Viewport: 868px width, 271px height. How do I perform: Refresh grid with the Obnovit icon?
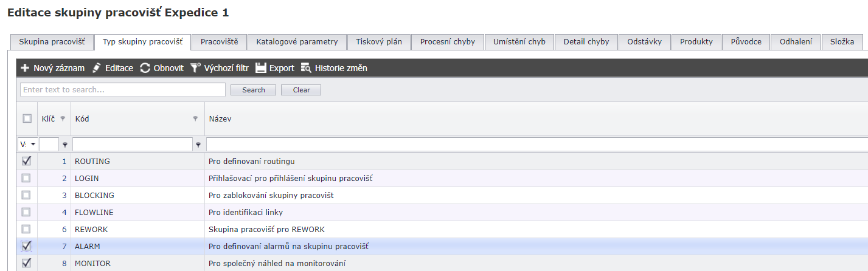[145, 68]
